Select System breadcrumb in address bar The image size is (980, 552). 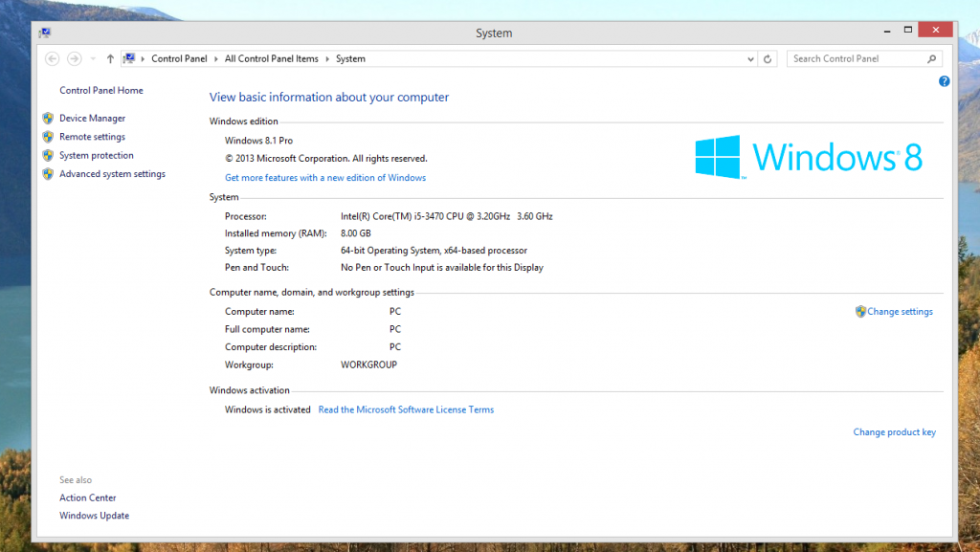click(x=350, y=58)
